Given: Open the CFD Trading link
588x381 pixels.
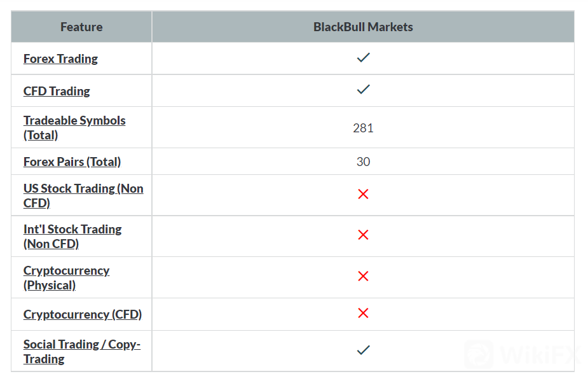Looking at the screenshot, I should 57,91.
